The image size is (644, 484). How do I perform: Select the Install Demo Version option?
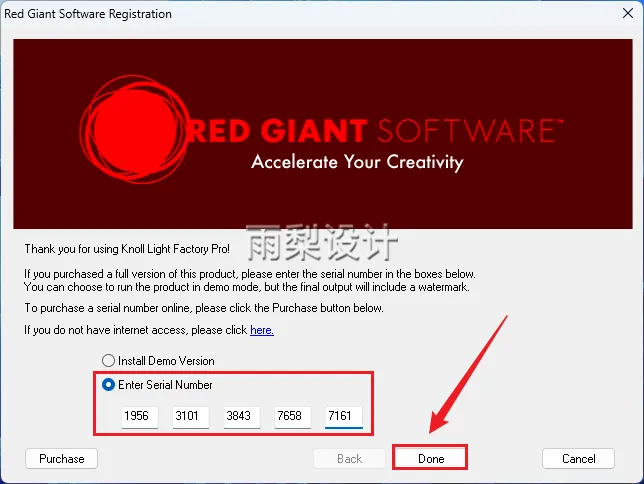tap(158, 361)
